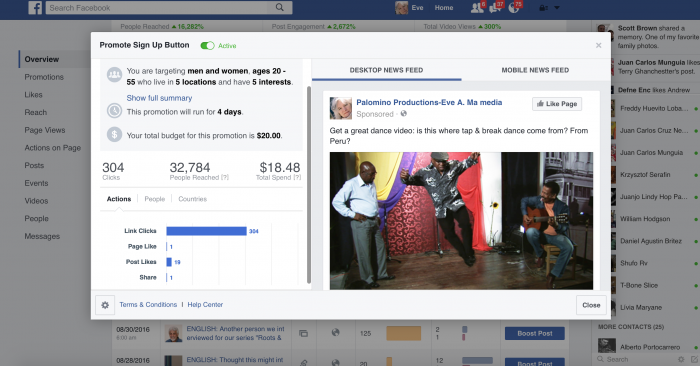
Task: Click Eve's profile picture in top bar
Action: point(401,8)
